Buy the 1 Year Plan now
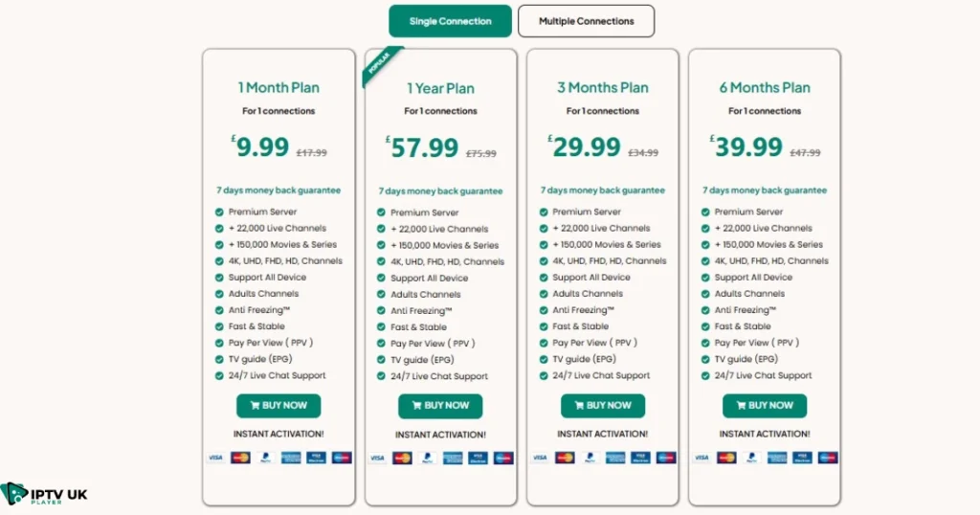 [440, 406]
